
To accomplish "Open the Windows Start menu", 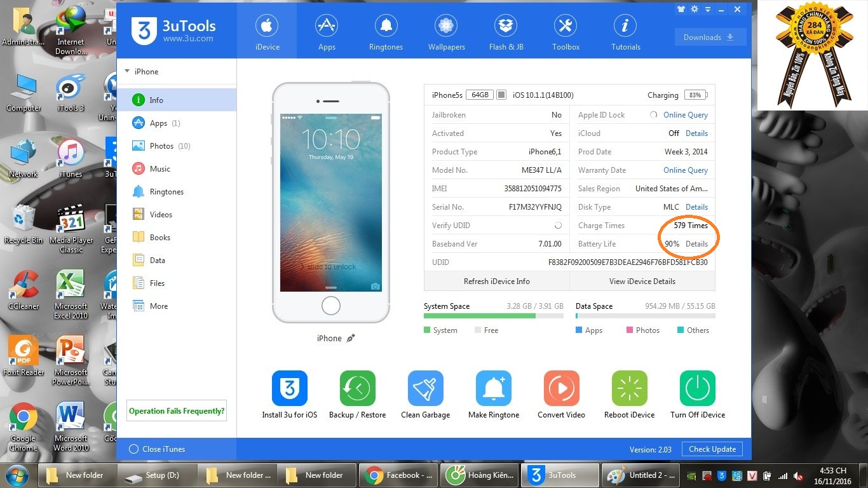I will tap(17, 475).
